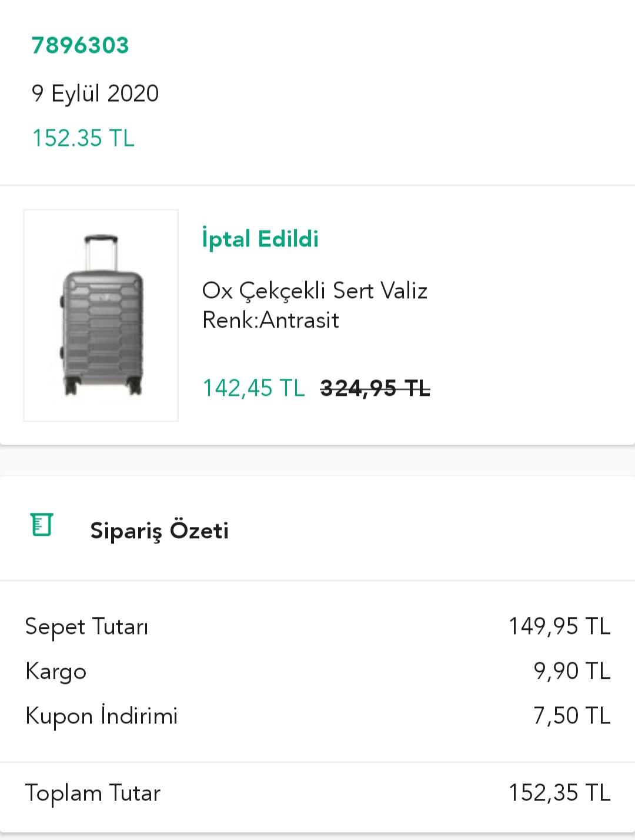
Task: Tap the 9,90 TL shipping fee
Action: point(572,671)
